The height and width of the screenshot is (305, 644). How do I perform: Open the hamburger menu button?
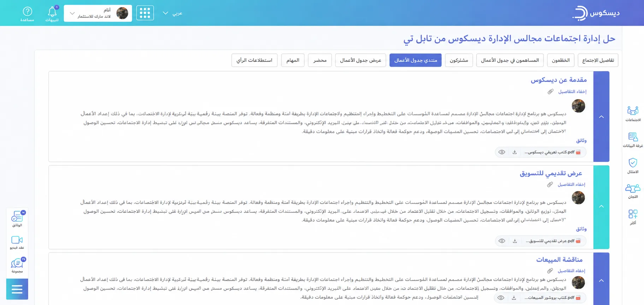coord(17,289)
